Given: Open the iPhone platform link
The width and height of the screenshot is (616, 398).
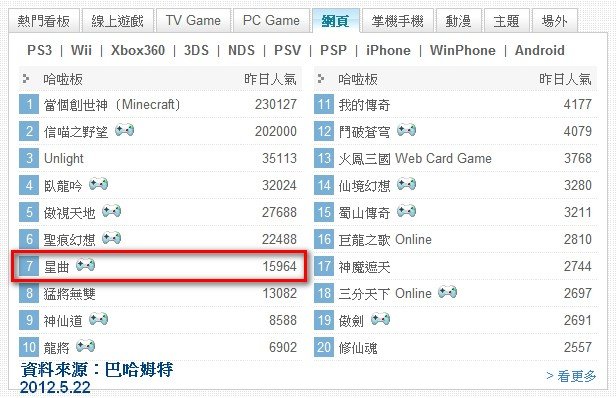Looking at the screenshot, I should point(388,50).
